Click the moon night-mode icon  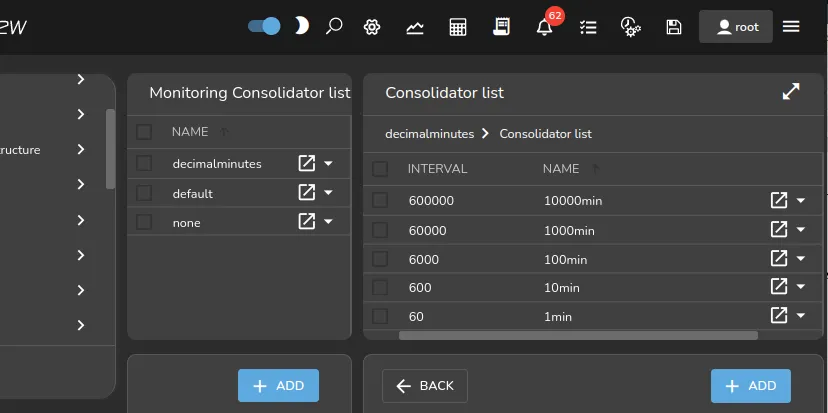301,26
